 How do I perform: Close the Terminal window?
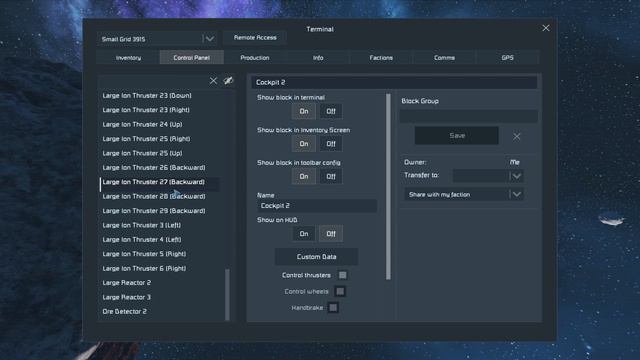tap(546, 28)
